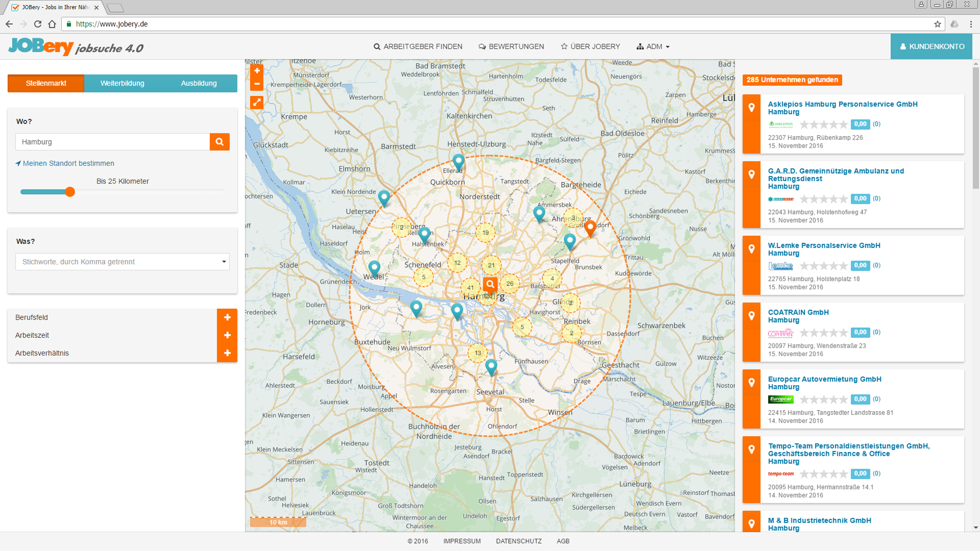
Task: Click the 0,00 rating badge on COATRAIN card
Action: click(x=860, y=333)
